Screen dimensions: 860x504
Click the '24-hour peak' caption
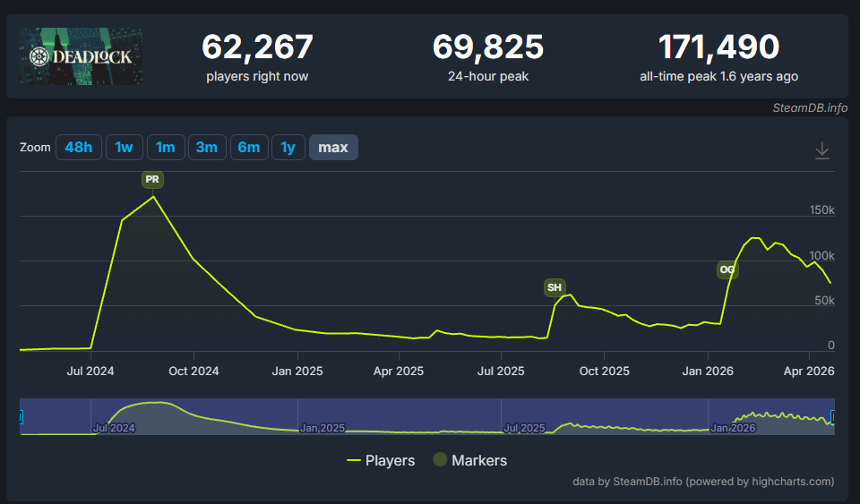488,77
